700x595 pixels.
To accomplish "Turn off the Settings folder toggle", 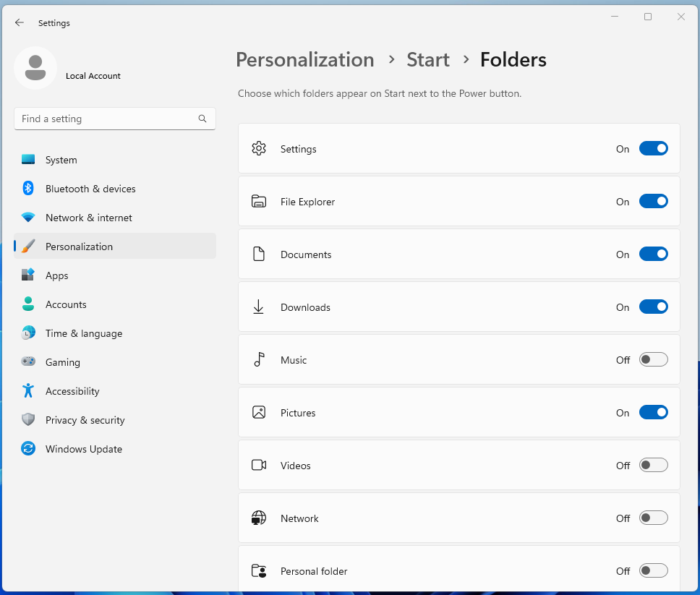I will (x=653, y=149).
